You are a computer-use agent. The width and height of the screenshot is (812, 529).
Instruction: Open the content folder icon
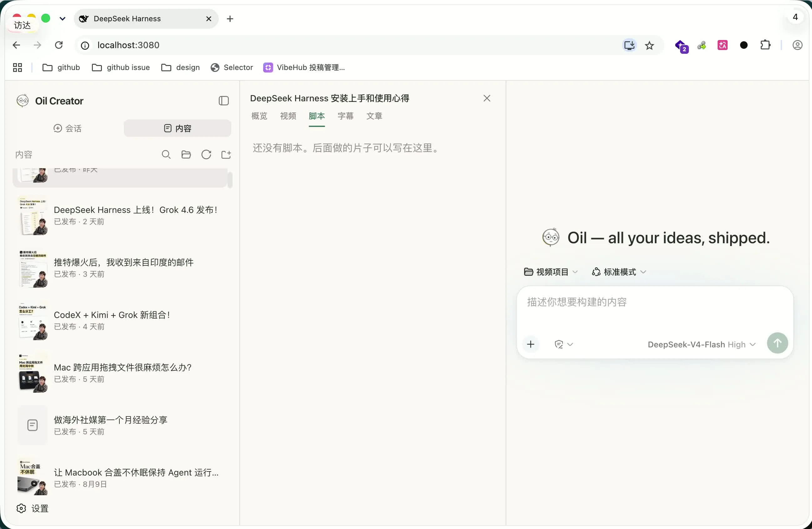click(186, 155)
